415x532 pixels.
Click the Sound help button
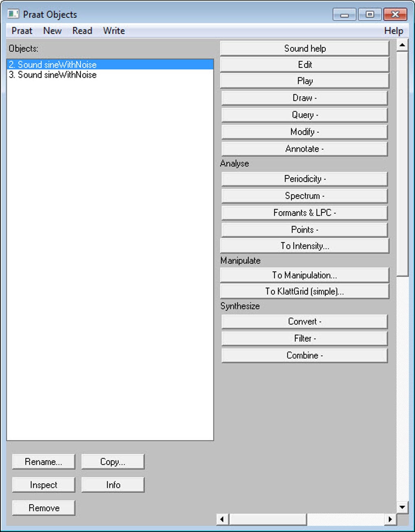coord(305,48)
